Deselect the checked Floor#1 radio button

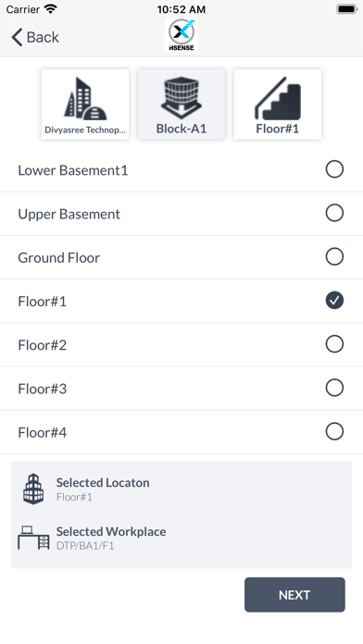pos(334,300)
